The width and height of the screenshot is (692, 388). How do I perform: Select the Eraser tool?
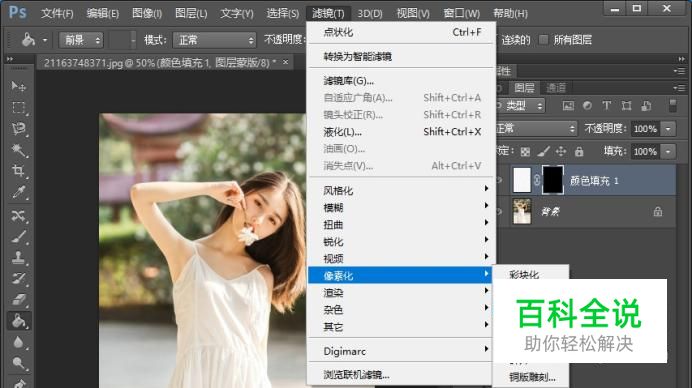(19, 300)
